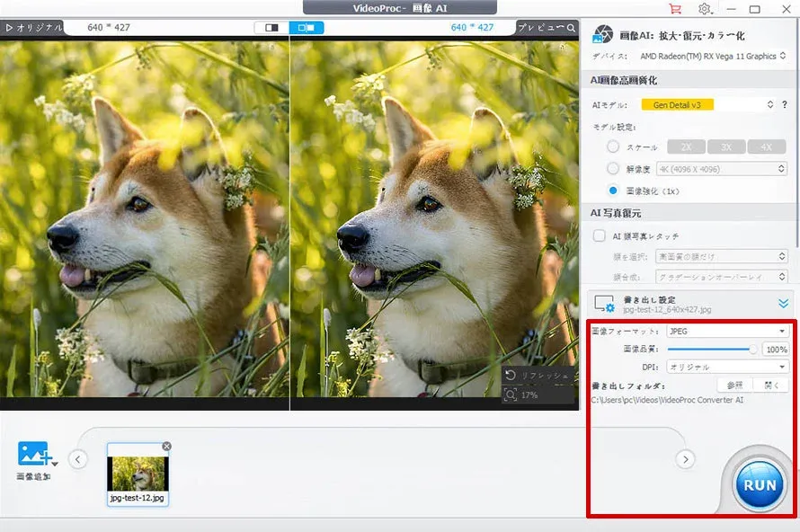This screenshot has height=532, width=800.
Task: Go to next thumbnails with right arrow
Action: (x=685, y=459)
